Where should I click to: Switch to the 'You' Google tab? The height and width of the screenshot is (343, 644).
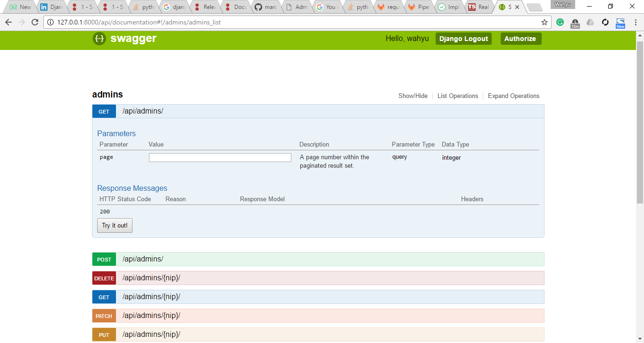[327, 7]
